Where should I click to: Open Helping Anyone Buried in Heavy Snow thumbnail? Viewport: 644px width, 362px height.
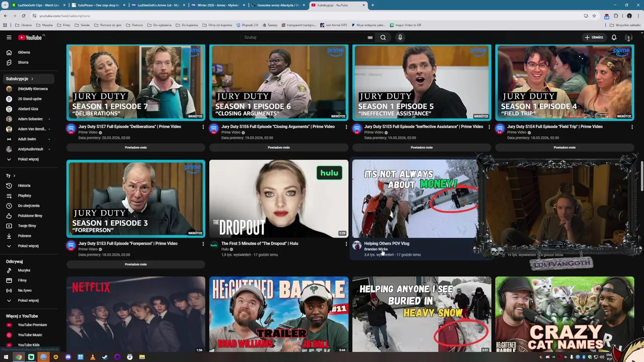click(x=422, y=314)
